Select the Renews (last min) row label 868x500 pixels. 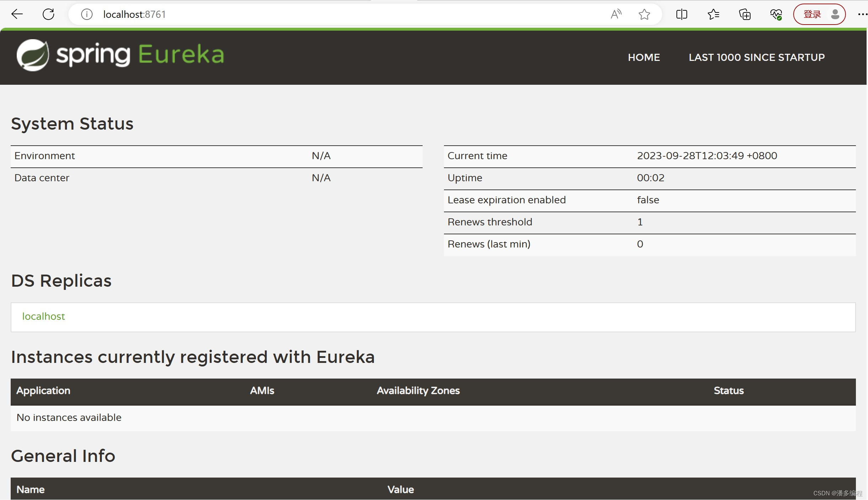click(x=489, y=244)
